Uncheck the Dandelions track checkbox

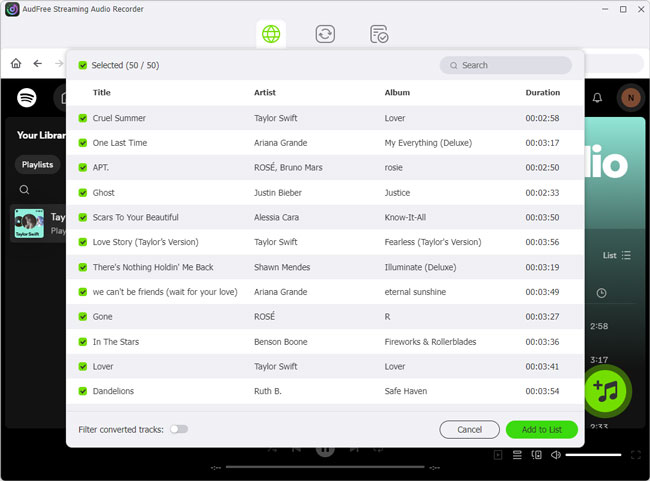coord(83,391)
